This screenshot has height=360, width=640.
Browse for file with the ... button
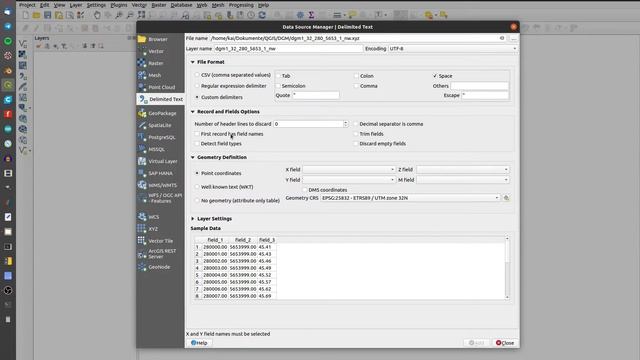(513, 38)
